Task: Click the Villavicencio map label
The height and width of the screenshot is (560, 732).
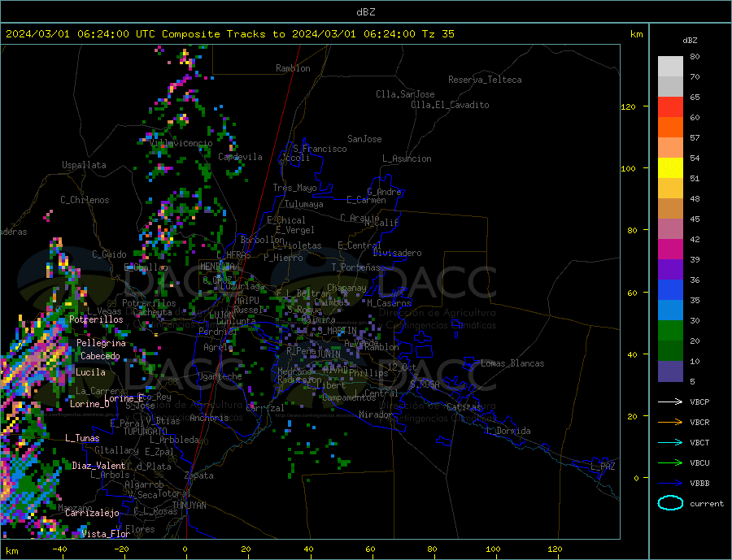Action: pyautogui.click(x=181, y=143)
